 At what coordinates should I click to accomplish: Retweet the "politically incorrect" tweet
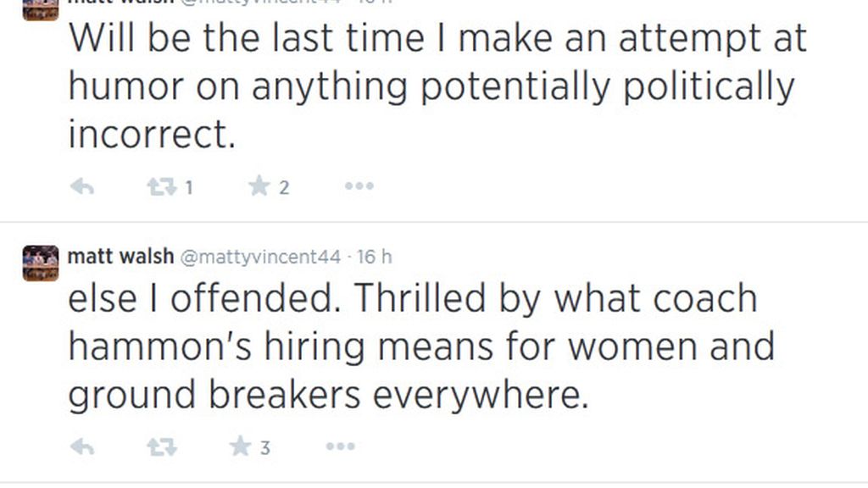tap(162, 187)
